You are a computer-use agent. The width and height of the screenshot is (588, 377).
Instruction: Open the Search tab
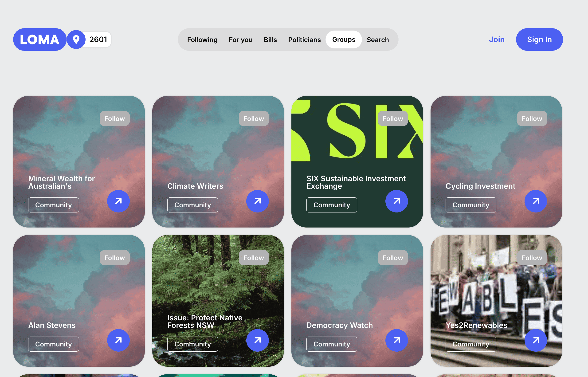point(377,40)
